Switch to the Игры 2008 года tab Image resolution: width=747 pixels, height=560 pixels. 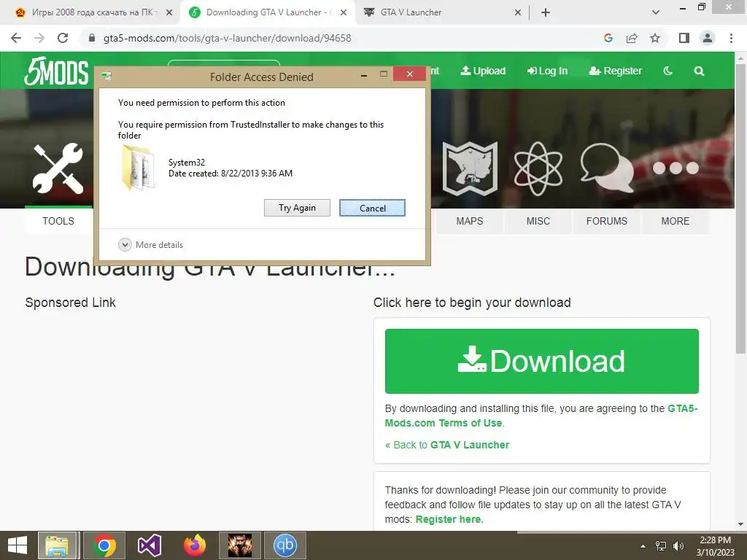coord(94,12)
